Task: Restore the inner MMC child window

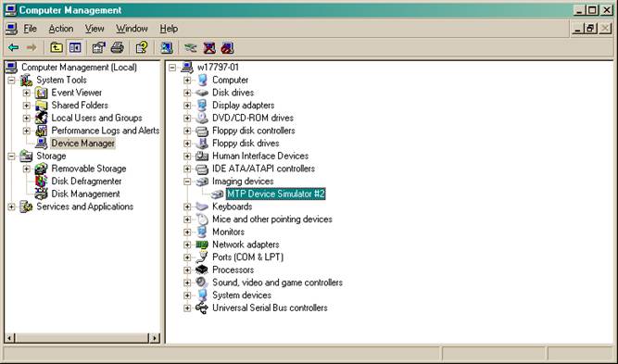Action: pyautogui.click(x=591, y=29)
